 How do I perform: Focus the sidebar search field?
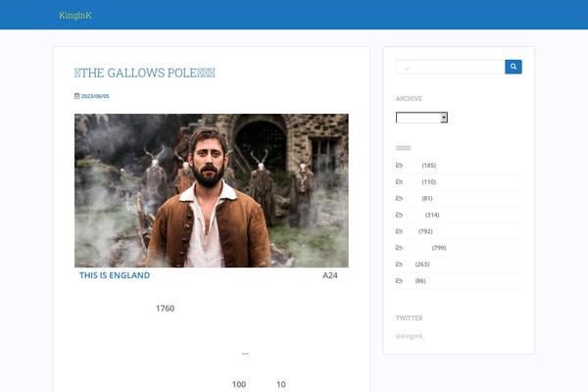coord(451,67)
